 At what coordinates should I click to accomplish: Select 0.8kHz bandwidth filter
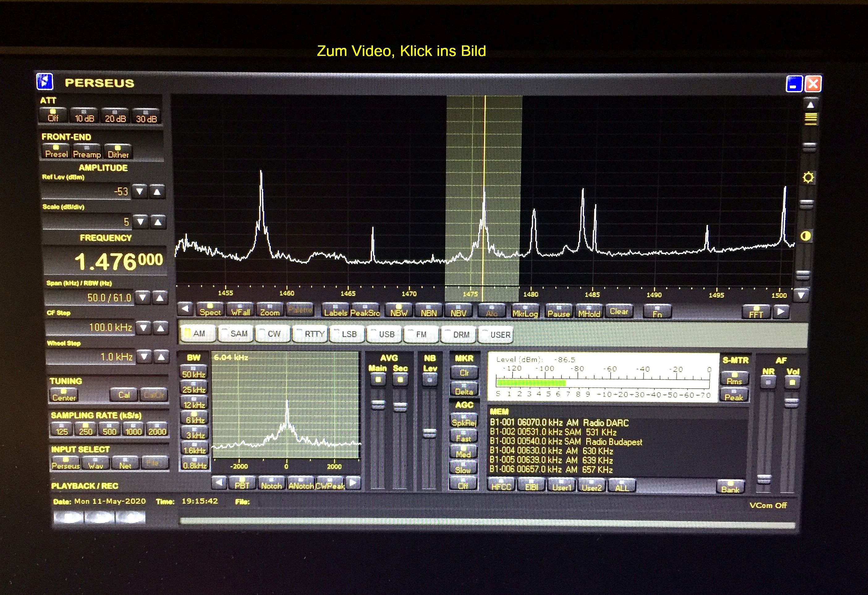[x=195, y=463]
